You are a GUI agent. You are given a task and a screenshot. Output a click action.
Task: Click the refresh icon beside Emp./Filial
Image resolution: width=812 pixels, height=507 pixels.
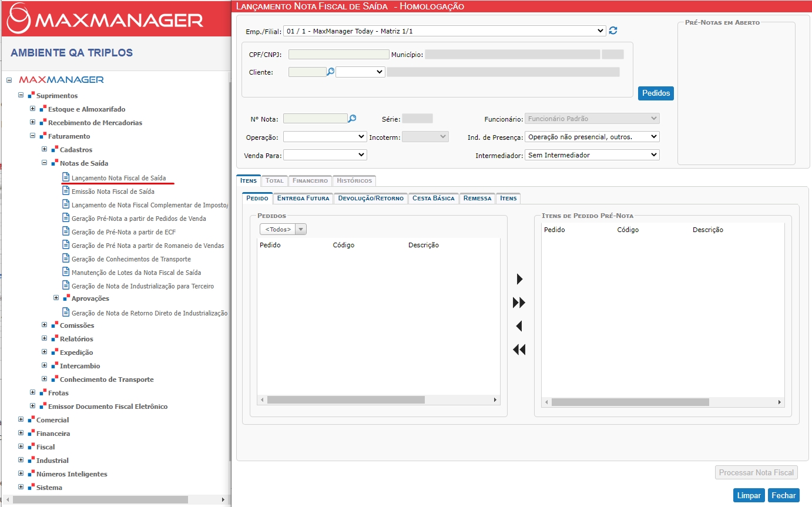coord(613,31)
